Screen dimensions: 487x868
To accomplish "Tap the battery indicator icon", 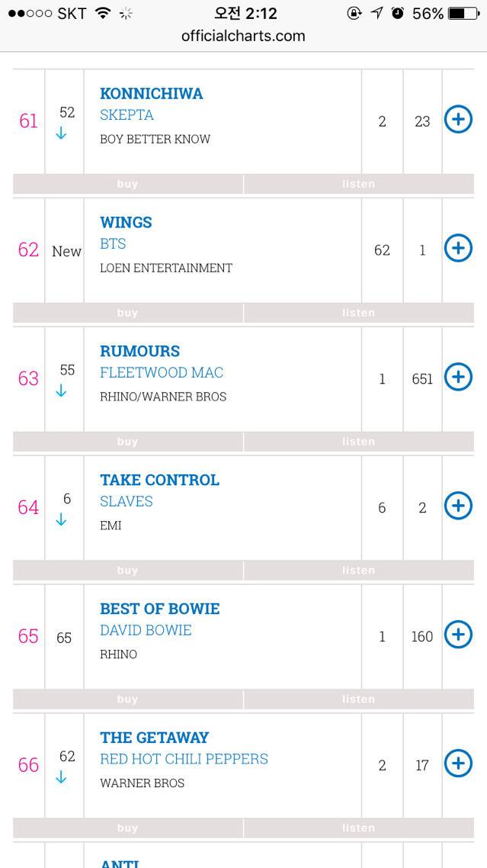I will pos(464,13).
